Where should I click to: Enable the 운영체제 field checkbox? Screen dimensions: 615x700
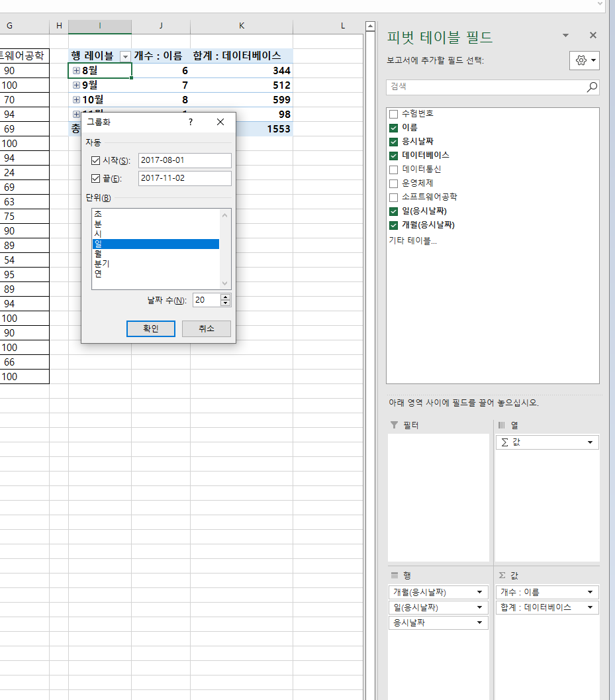coord(394,183)
